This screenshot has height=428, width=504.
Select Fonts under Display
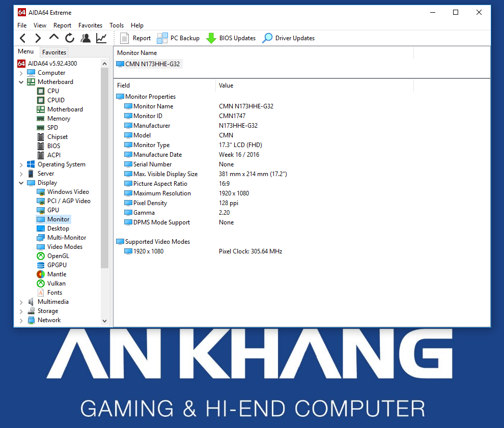click(50, 293)
